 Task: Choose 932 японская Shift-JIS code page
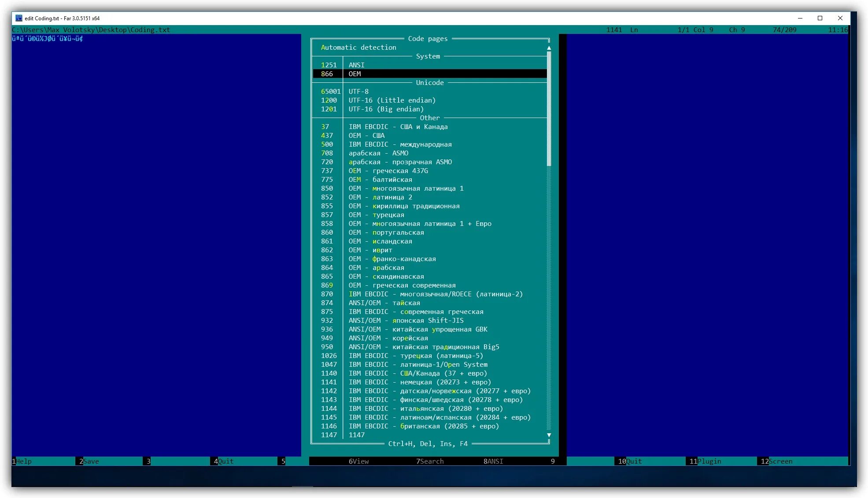(406, 321)
